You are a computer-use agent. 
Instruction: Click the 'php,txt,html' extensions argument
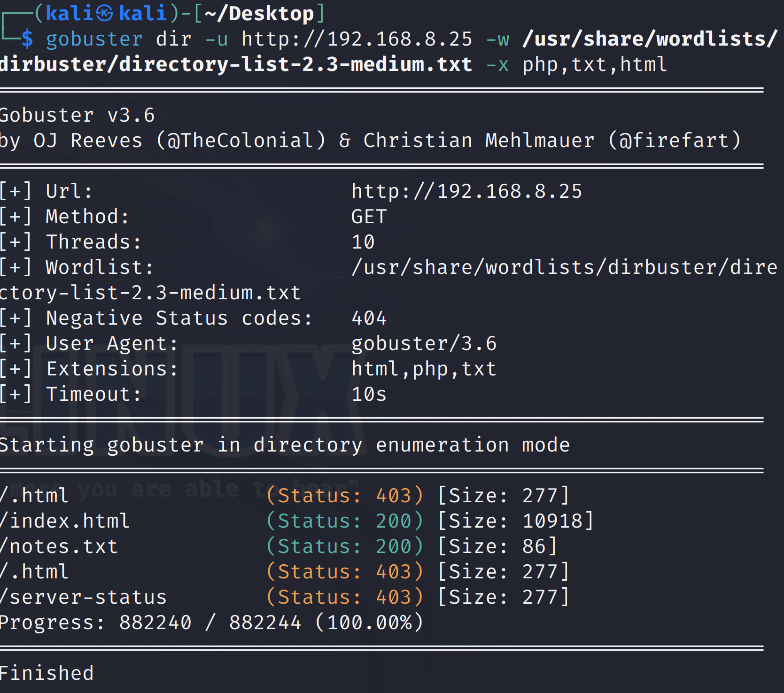coord(595,64)
